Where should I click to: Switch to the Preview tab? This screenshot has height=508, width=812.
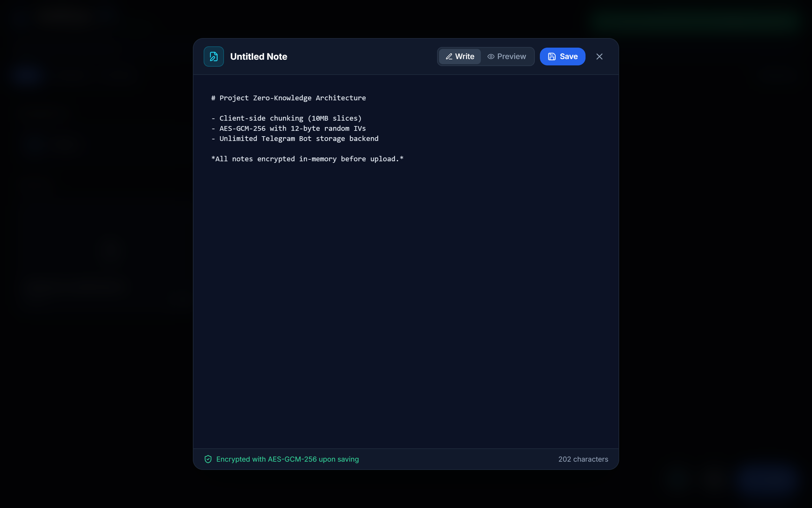pos(507,57)
